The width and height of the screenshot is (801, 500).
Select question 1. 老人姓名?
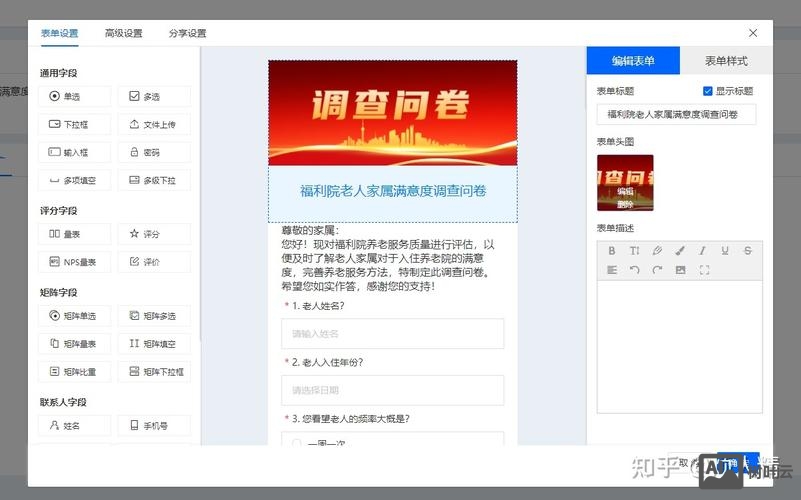click(x=318, y=306)
